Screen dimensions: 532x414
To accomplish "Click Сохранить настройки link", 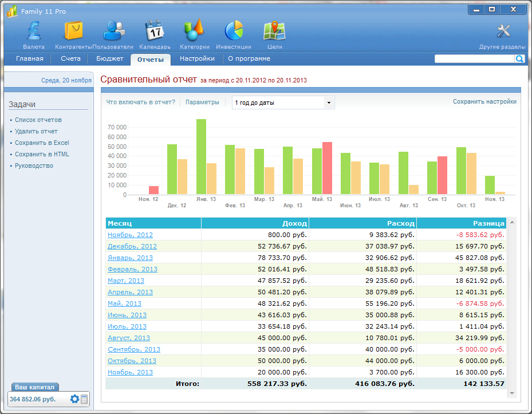I will (484, 101).
